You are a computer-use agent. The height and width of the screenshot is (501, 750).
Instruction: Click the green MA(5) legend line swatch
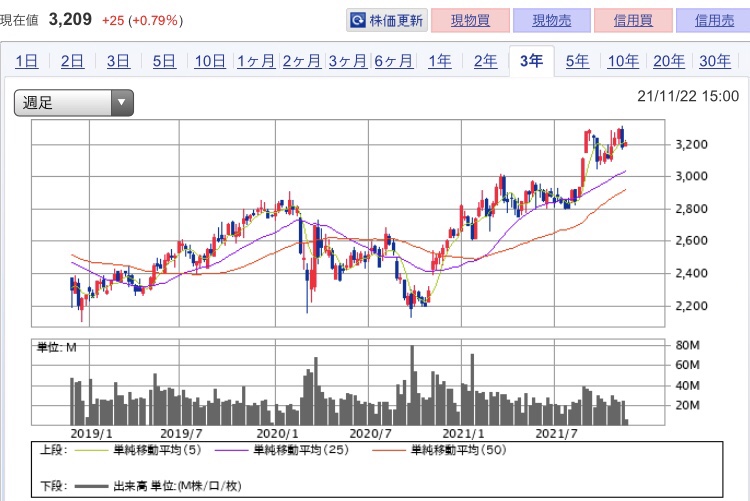(x=92, y=450)
